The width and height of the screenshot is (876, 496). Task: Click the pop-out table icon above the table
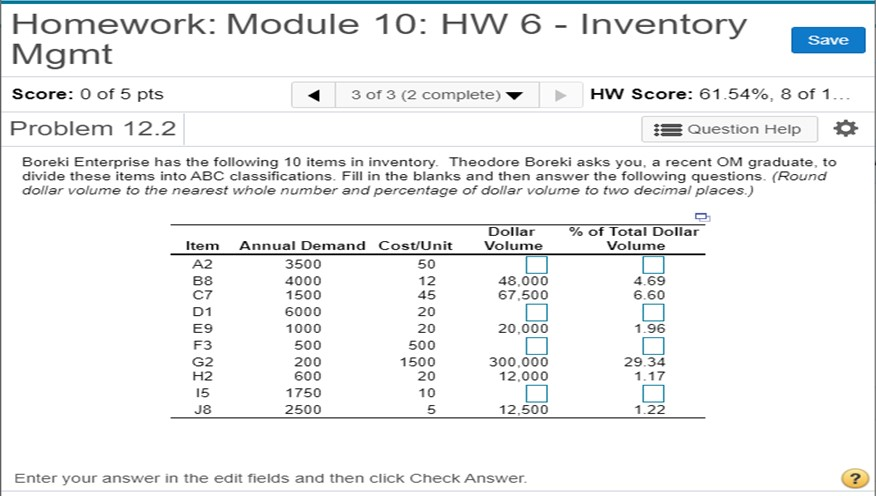702,217
